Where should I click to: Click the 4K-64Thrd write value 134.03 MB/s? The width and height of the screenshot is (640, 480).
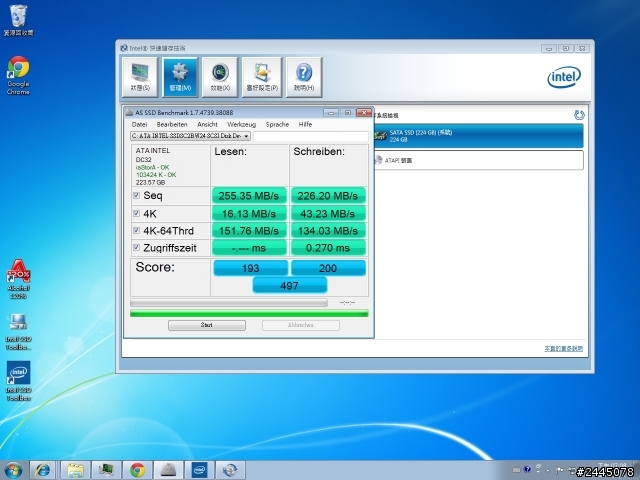[328, 231]
